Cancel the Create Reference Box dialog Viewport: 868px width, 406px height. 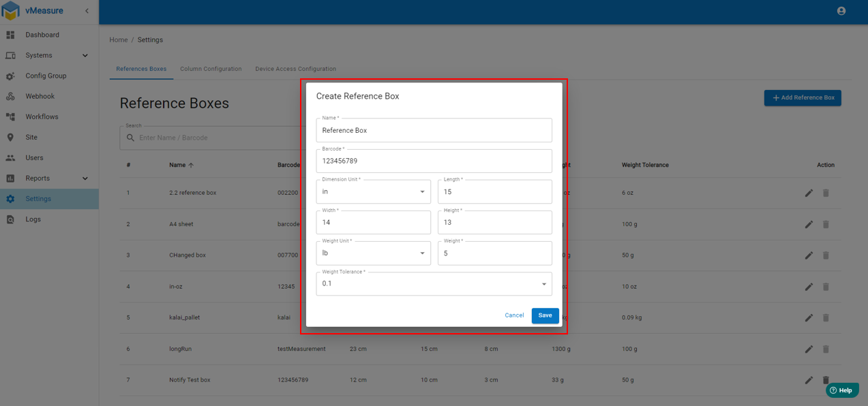(514, 315)
